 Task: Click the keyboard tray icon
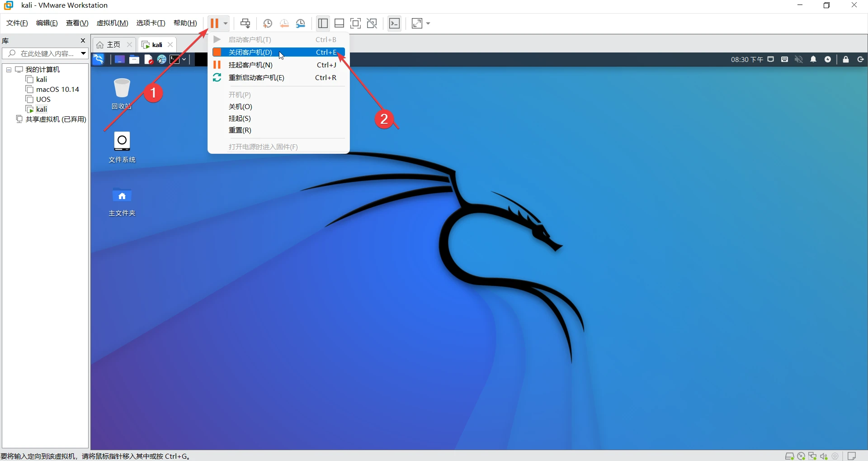click(785, 59)
